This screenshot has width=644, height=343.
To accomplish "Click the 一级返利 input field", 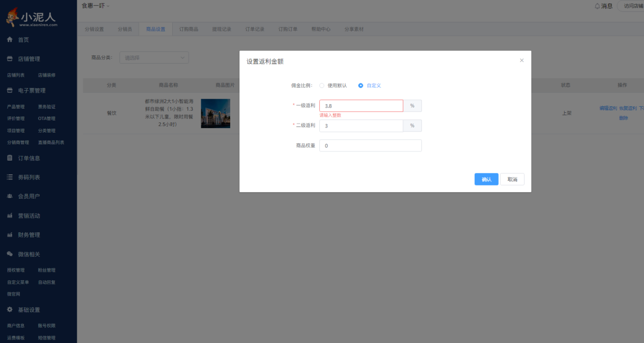I will click(361, 106).
